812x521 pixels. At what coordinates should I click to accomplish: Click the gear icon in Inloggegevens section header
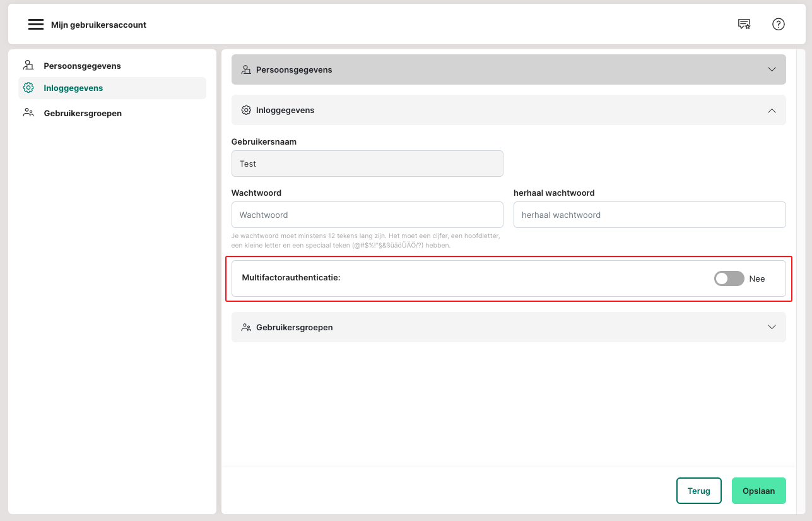click(246, 110)
